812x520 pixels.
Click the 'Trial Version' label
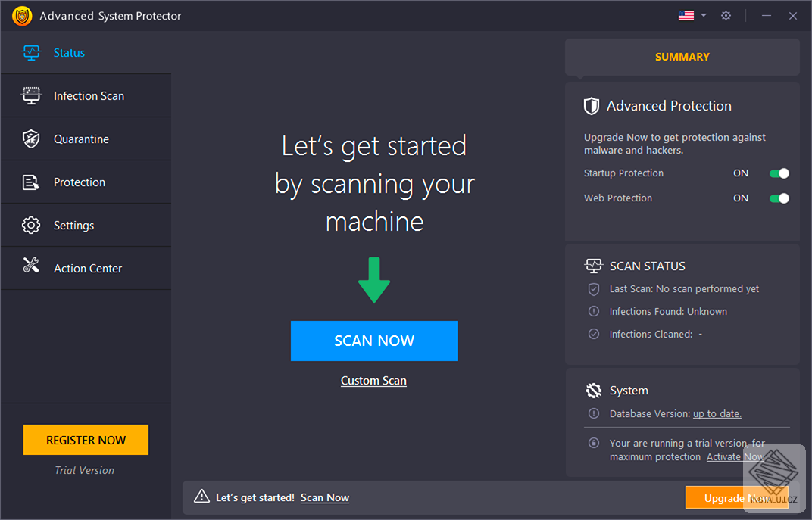84,470
